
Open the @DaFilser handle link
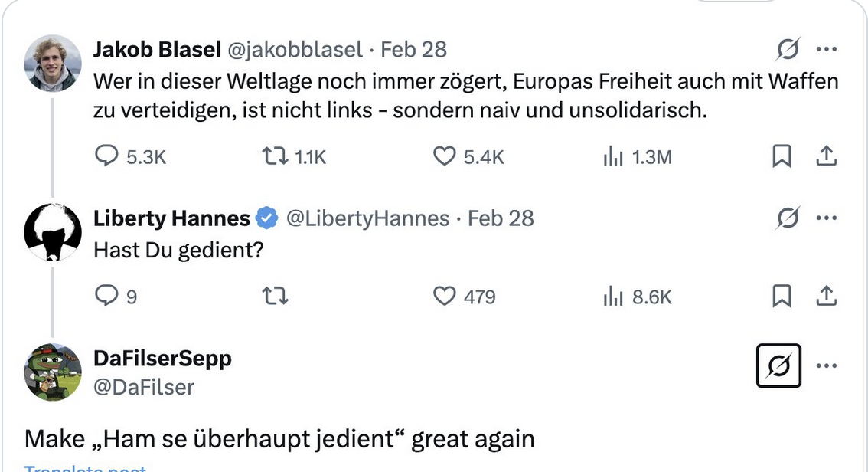(x=144, y=387)
